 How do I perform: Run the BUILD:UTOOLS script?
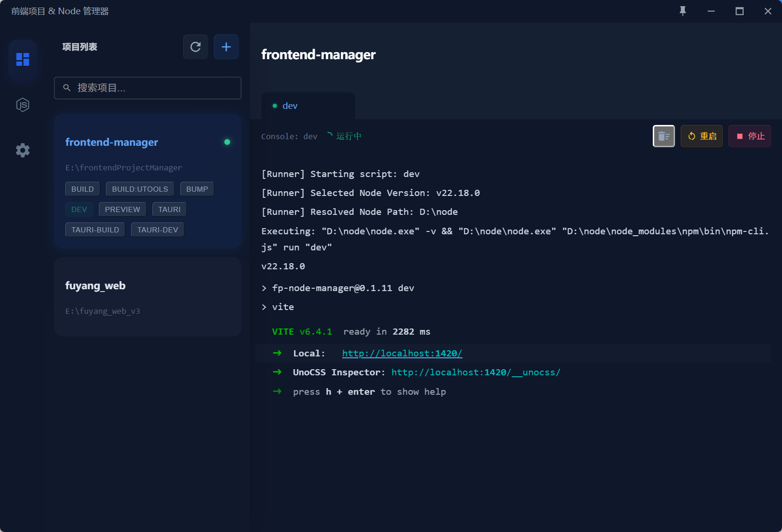coord(140,189)
